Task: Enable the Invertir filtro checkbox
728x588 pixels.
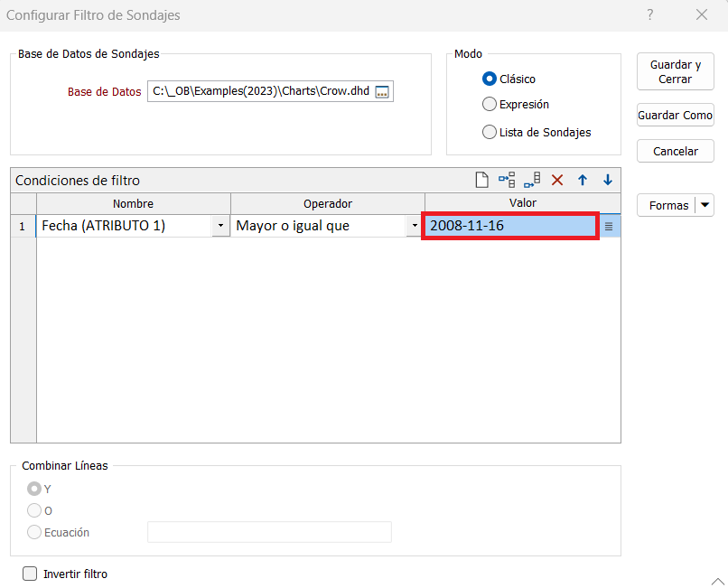Action: tap(30, 574)
